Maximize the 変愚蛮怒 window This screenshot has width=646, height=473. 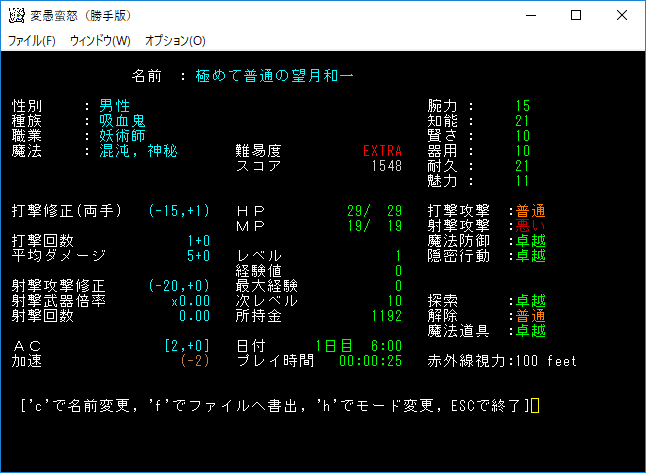576,16
